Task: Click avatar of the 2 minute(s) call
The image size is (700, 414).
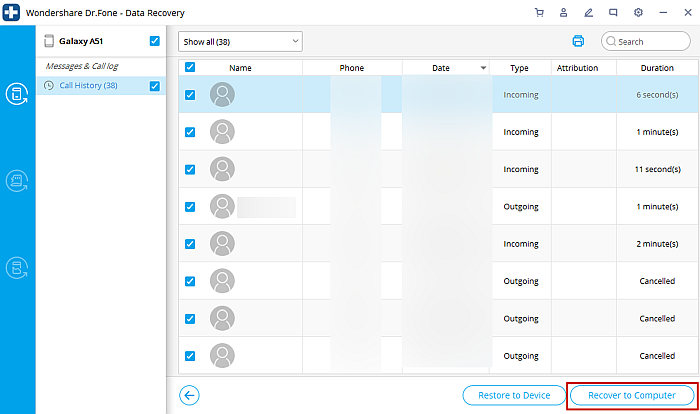Action: pyautogui.click(x=222, y=243)
